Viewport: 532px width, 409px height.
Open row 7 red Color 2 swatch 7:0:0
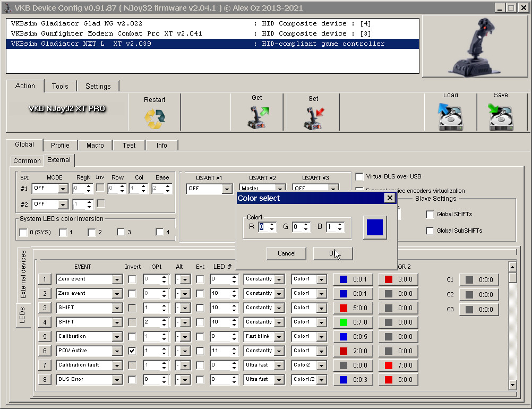pyautogui.click(x=398, y=365)
